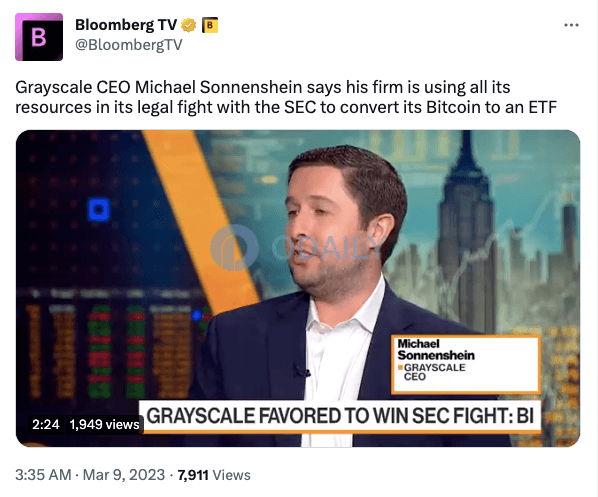Viewport: 598px width, 497px height.
Task: Click the Michael Sonnenshein name card overlay
Action: pyautogui.click(x=466, y=364)
